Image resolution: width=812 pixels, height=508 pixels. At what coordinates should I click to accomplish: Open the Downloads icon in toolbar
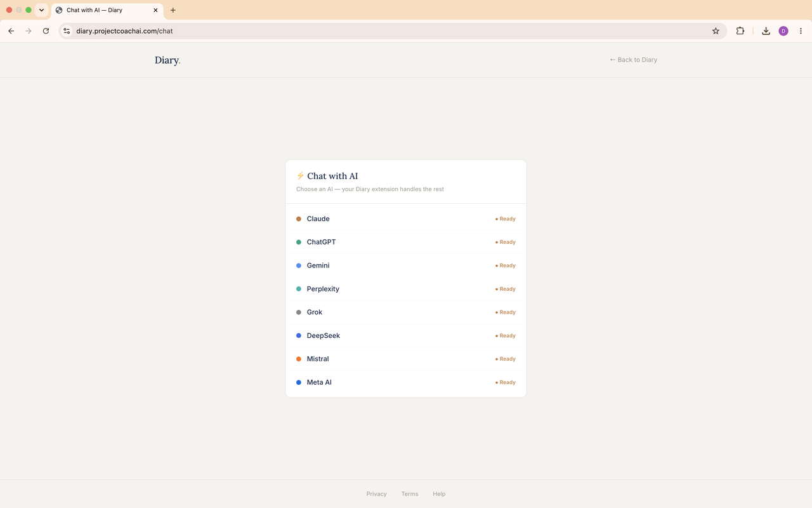(x=766, y=30)
